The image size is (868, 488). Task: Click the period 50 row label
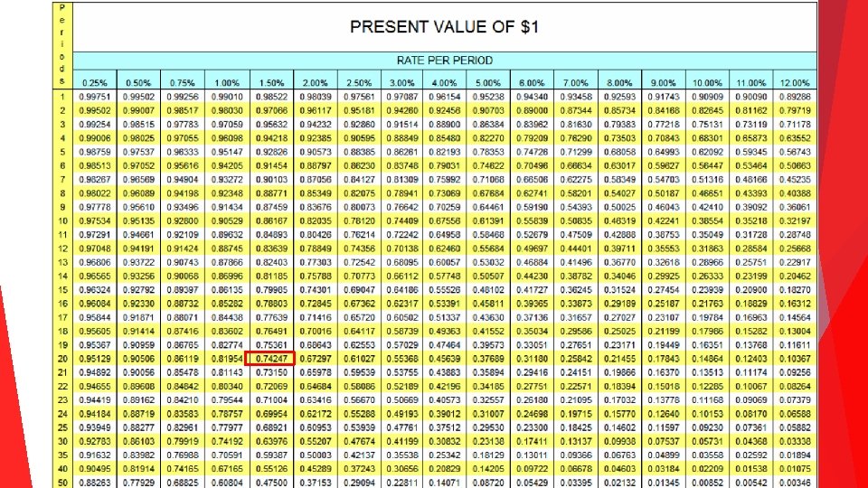62,483
